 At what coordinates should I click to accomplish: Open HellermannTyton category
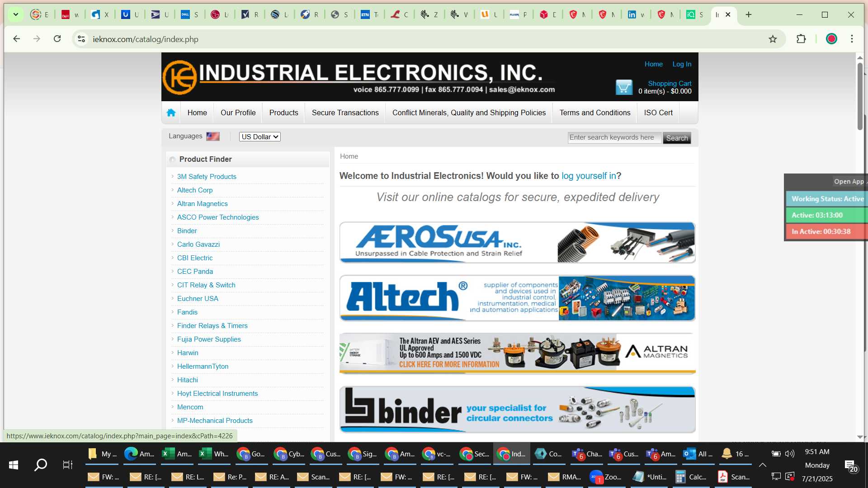[x=203, y=366]
